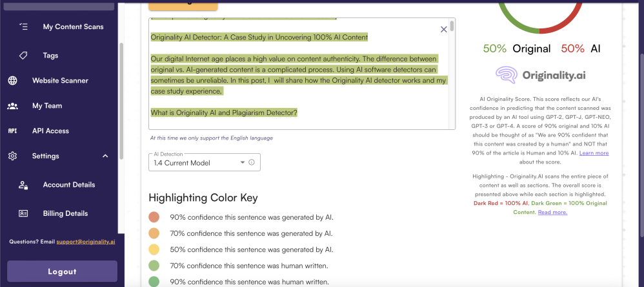This screenshot has width=644, height=287.
Task: Click the 'Dark Red = 100% AI' text
Action: point(501,203)
